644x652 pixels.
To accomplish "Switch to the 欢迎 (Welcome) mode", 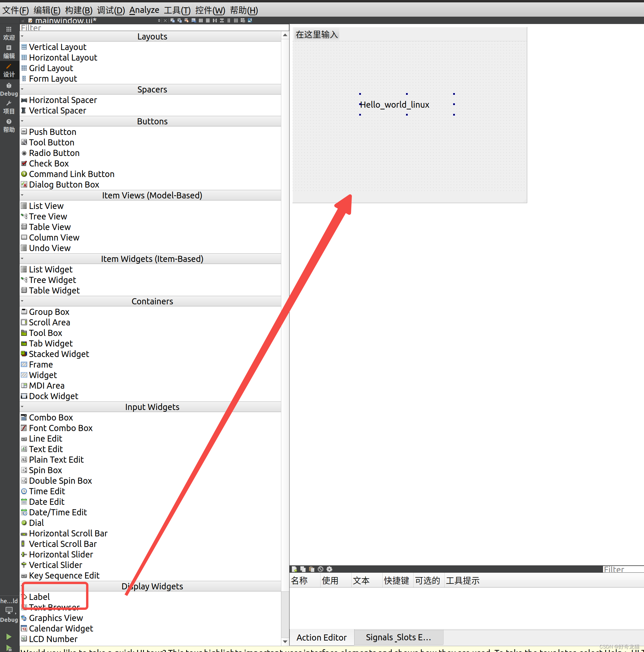I will pos(9,33).
